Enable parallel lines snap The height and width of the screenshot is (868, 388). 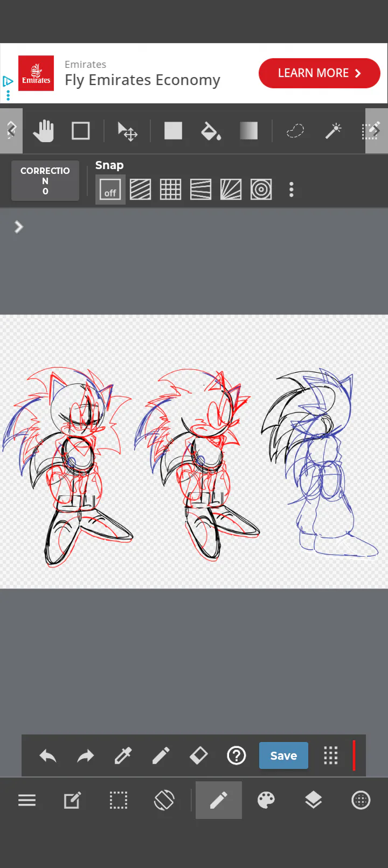[x=141, y=190]
